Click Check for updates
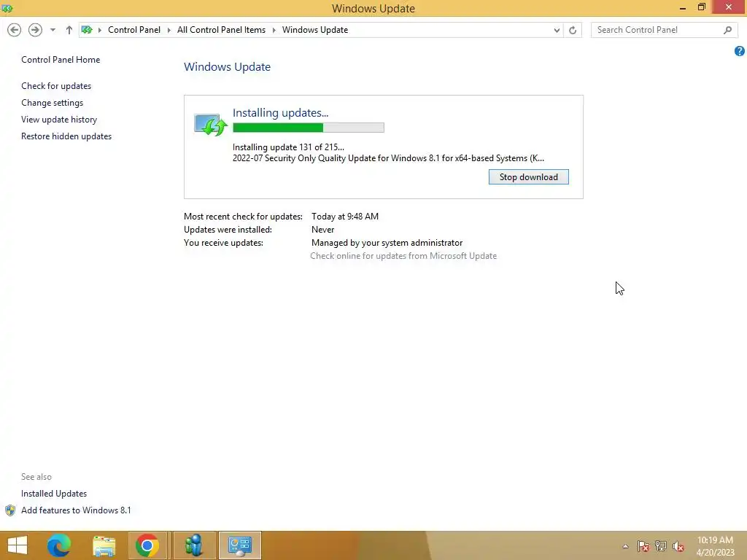 pos(56,86)
